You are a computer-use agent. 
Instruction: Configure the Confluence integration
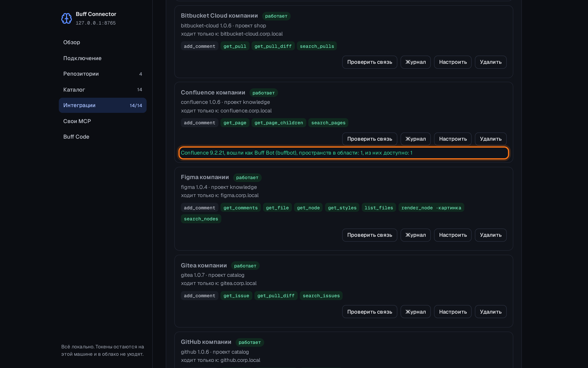(x=453, y=139)
